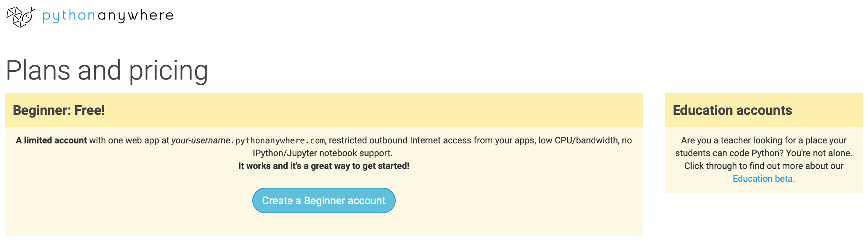Click the blue "python" part of the wordmark
Image resolution: width=868 pixels, height=241 pixels.
69,16
